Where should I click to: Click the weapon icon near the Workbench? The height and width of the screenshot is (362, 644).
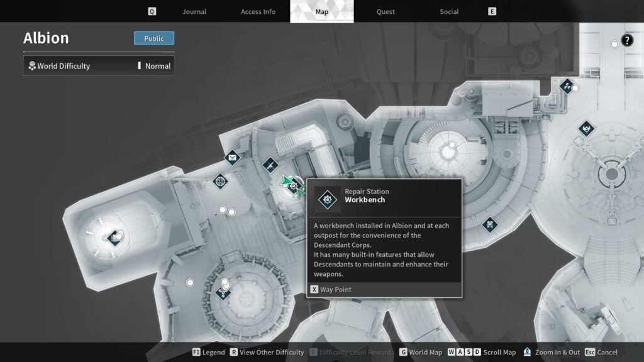pyautogui.click(x=270, y=165)
